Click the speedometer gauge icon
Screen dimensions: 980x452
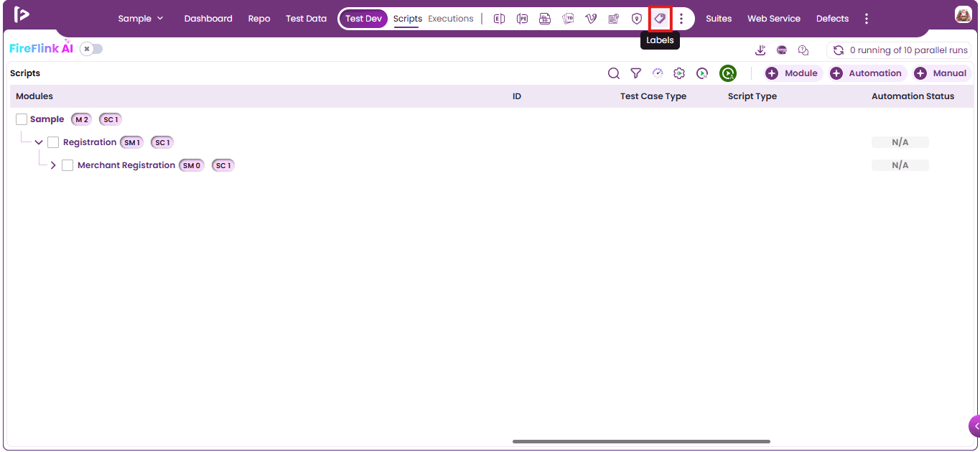coord(658,73)
